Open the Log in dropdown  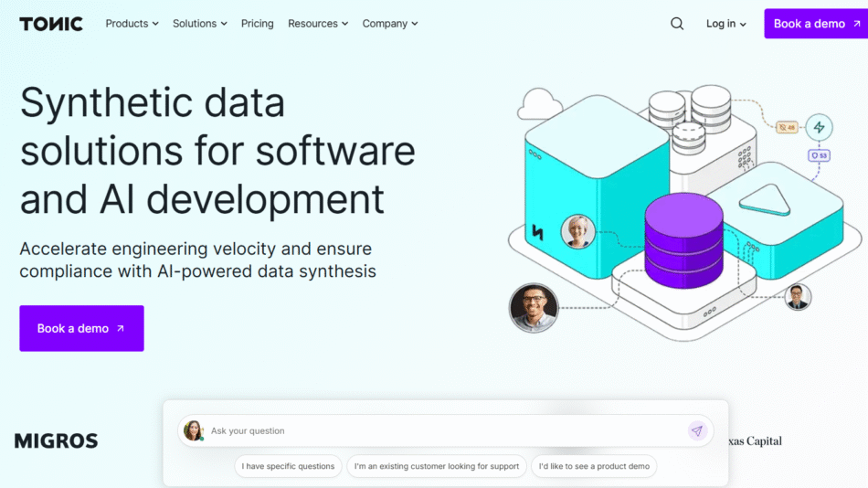pyautogui.click(x=725, y=24)
